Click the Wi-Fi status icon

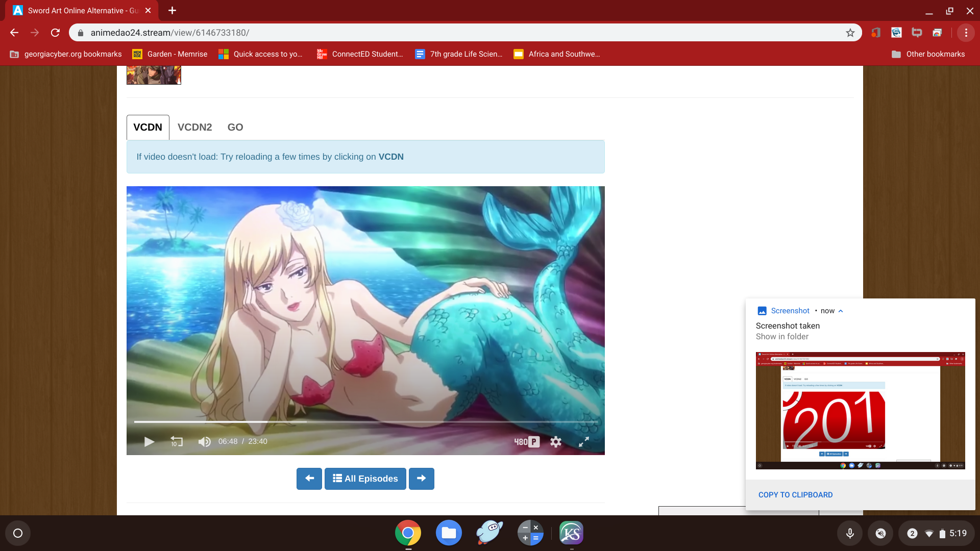(x=929, y=534)
